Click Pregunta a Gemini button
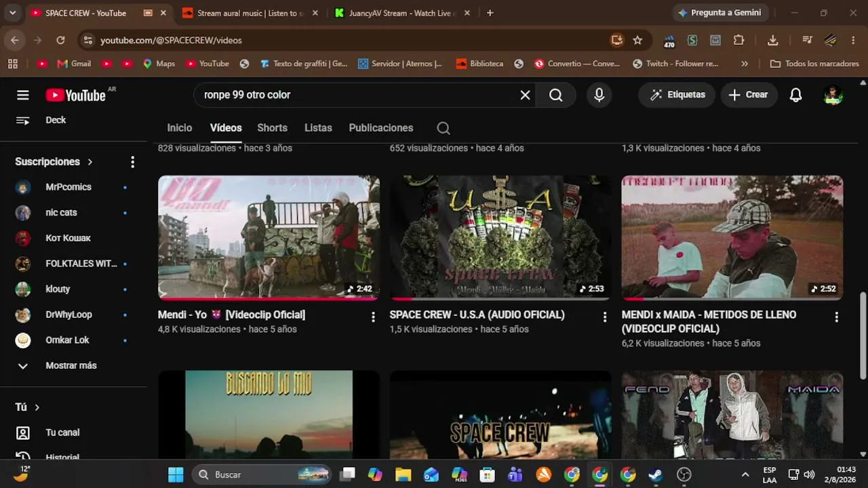This screenshot has width=868, height=488. coord(719,13)
